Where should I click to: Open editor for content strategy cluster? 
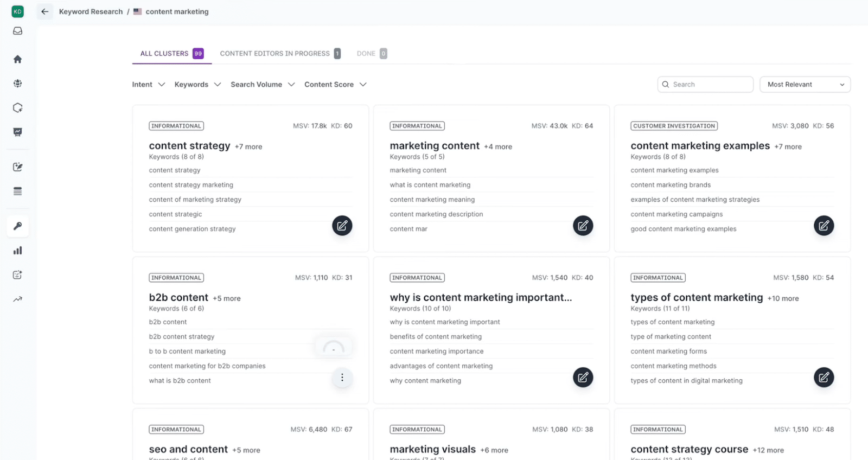click(x=342, y=226)
